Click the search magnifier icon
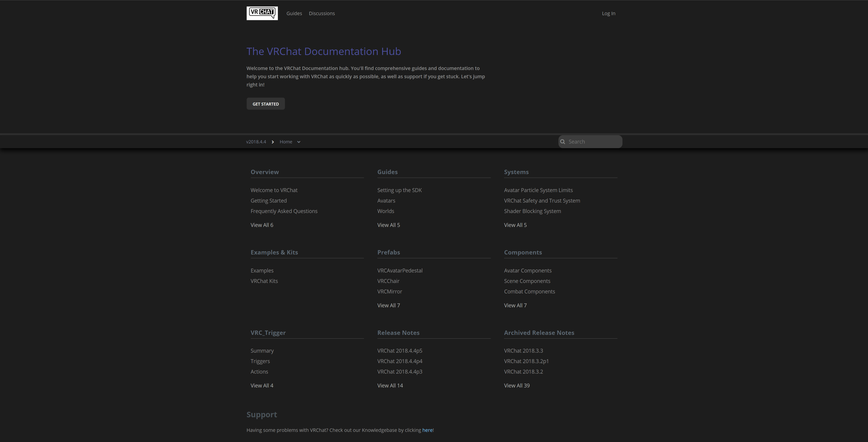This screenshot has height=442, width=868. (x=563, y=141)
